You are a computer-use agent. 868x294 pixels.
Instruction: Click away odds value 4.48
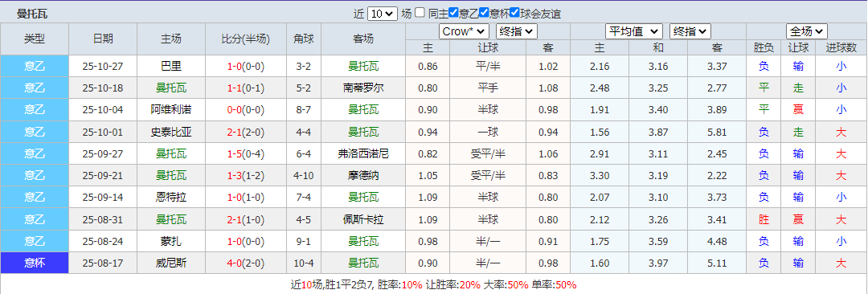[717, 242]
